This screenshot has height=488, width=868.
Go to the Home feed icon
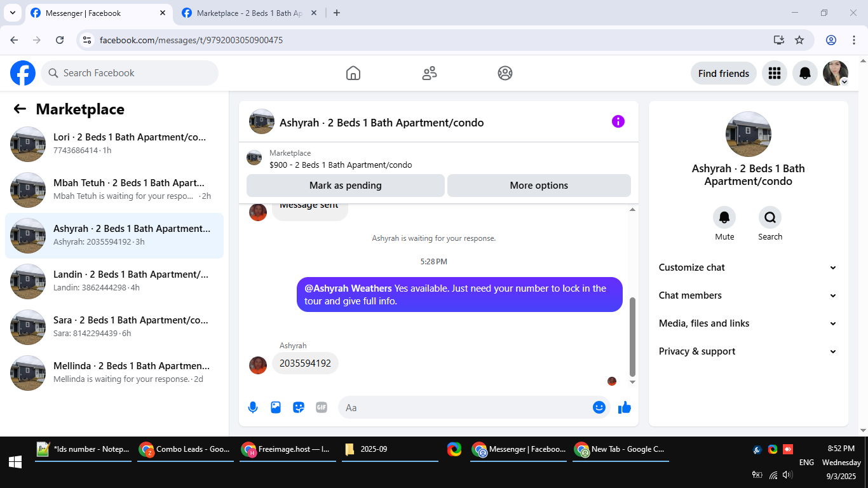353,73
